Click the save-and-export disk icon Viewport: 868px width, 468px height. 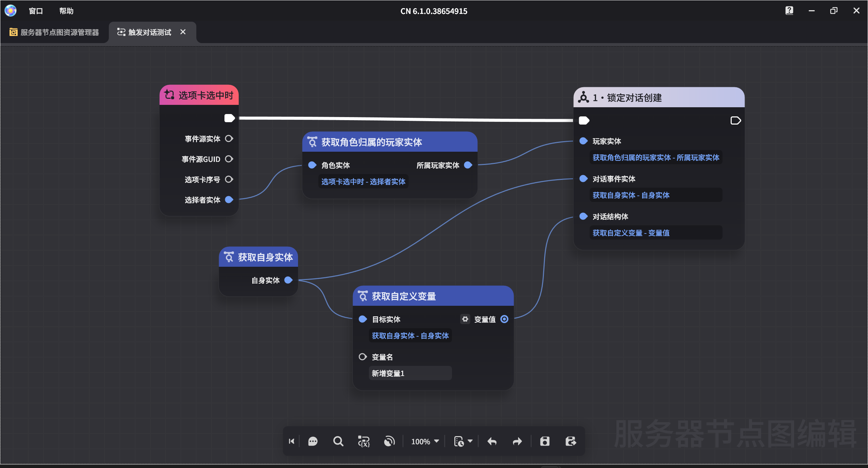[x=571, y=441]
